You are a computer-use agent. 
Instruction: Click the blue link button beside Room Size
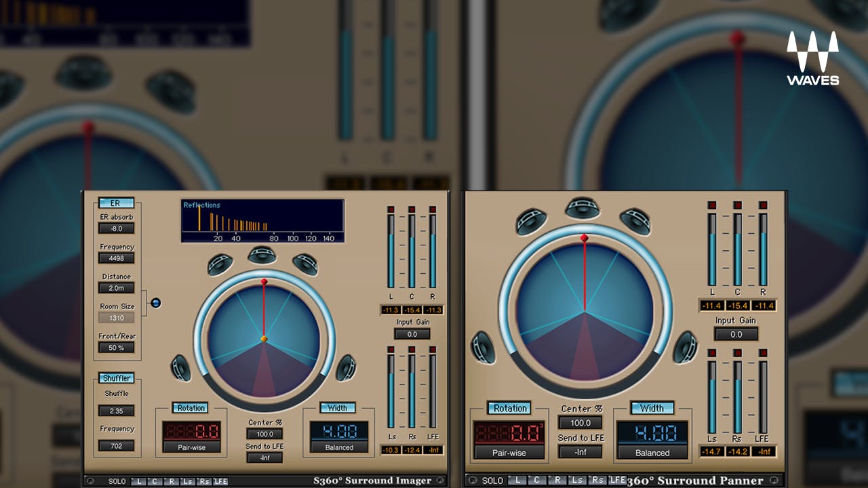[156, 303]
